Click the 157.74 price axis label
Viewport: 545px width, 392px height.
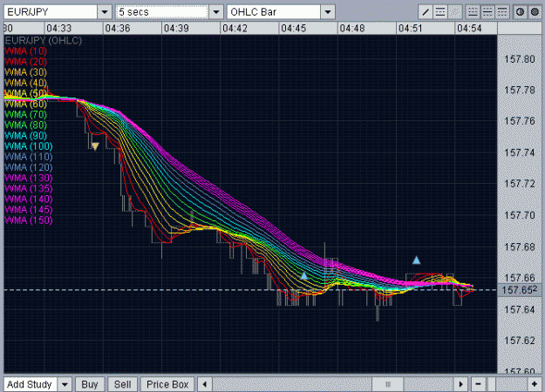pos(520,152)
